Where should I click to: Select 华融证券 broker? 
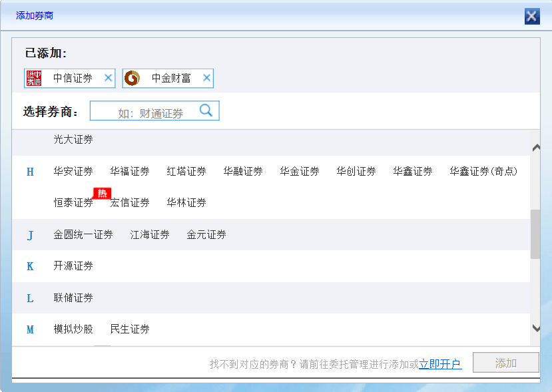[243, 171]
